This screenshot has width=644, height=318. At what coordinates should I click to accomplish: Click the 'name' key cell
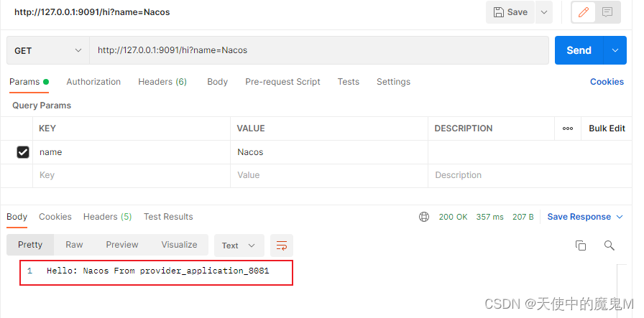point(132,152)
